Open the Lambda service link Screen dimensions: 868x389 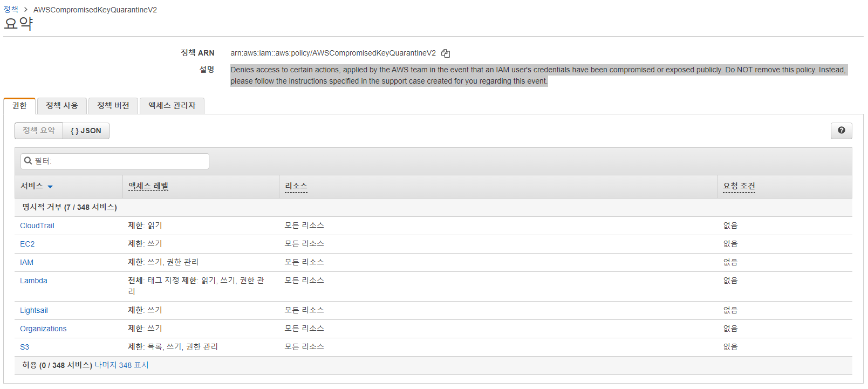tap(33, 281)
